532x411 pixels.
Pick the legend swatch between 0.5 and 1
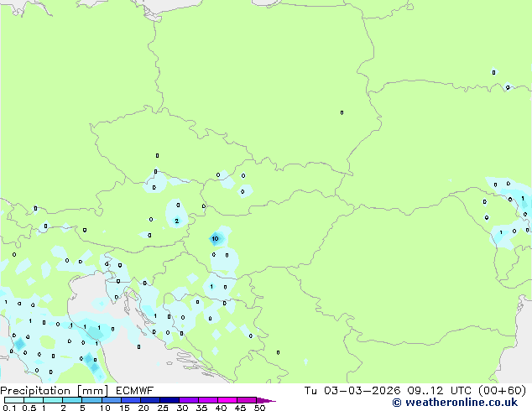pyautogui.click(x=34, y=400)
